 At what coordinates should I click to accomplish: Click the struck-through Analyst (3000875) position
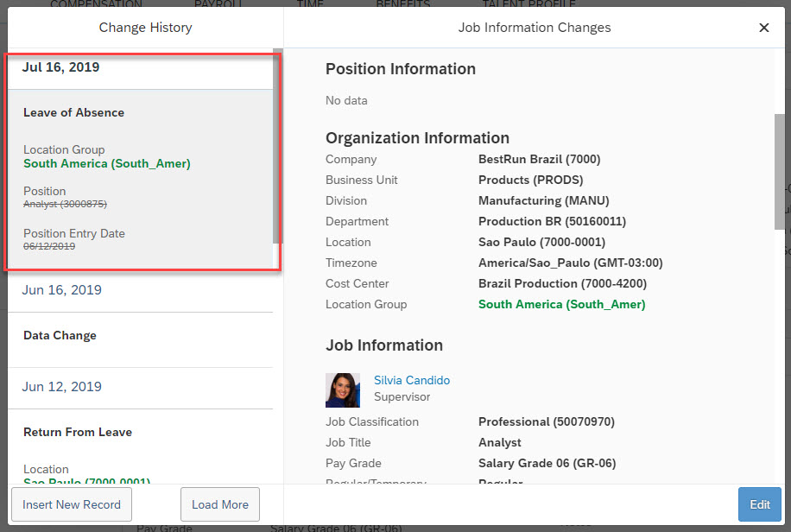[65, 204]
